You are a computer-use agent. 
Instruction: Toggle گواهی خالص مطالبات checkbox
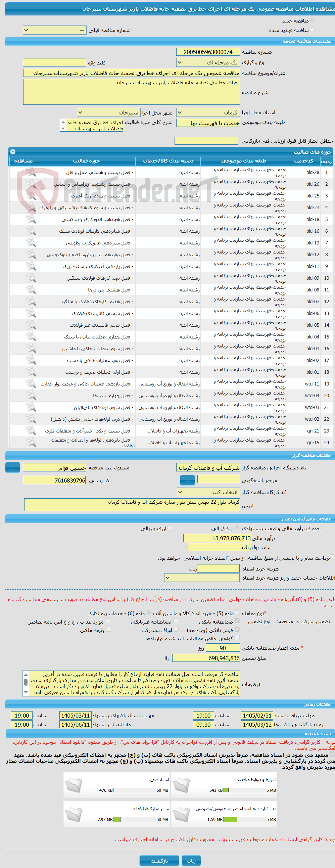[x=237, y=638]
